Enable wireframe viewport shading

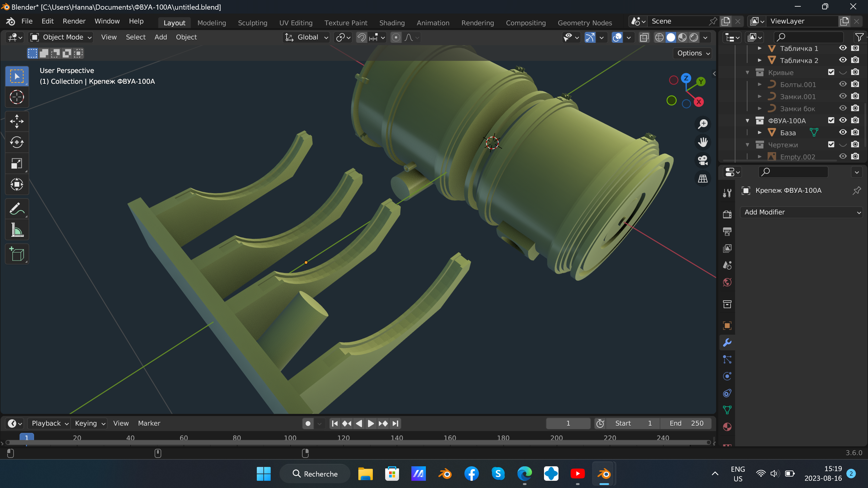tap(659, 37)
